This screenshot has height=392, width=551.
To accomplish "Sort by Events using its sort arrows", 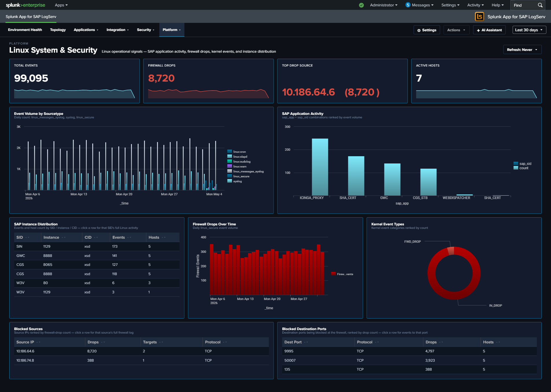I will pos(129,238).
